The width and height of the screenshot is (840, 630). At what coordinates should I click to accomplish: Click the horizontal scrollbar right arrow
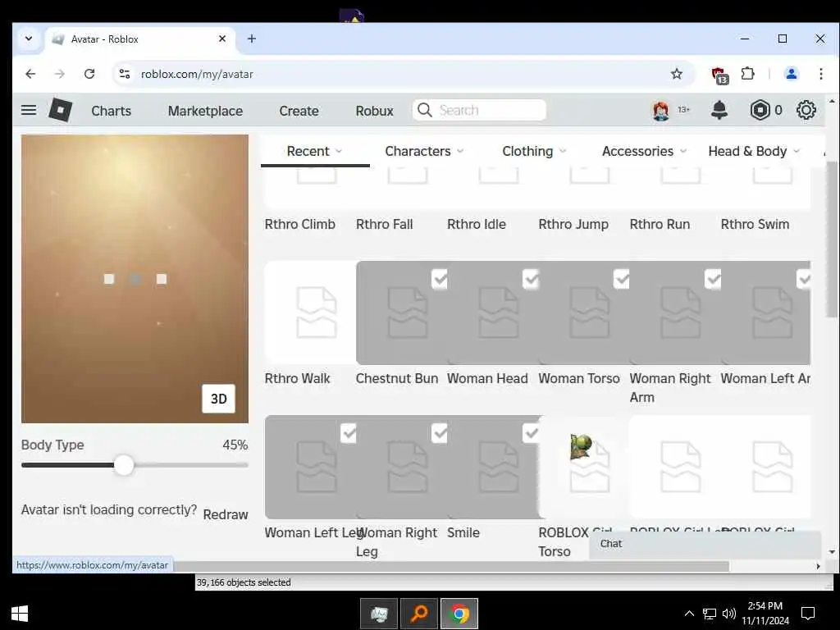[818, 566]
